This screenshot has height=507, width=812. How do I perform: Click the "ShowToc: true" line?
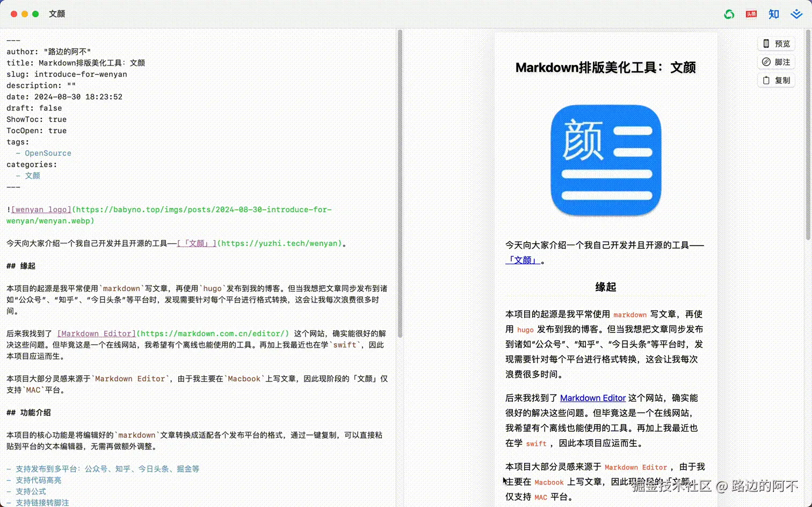coord(37,119)
